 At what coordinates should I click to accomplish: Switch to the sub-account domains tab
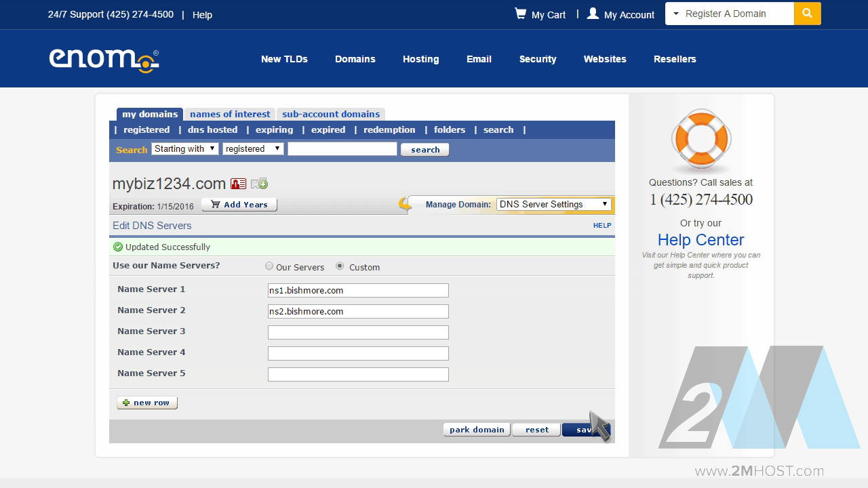coord(331,114)
